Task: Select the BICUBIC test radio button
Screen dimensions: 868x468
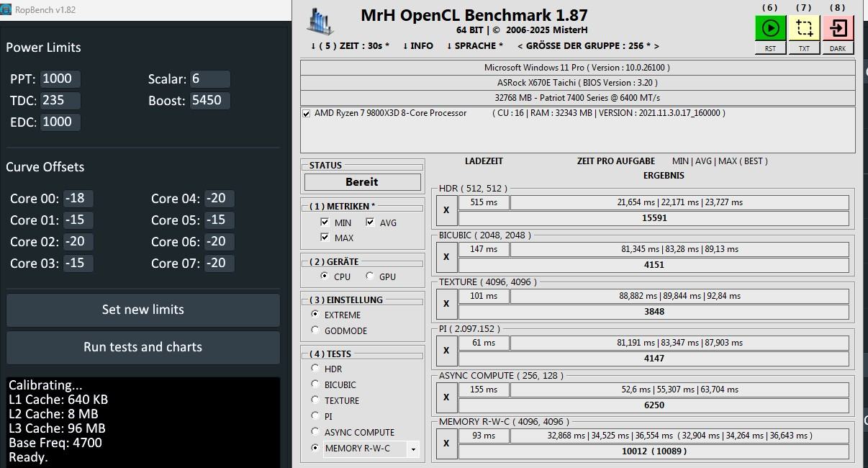Action: 315,384
